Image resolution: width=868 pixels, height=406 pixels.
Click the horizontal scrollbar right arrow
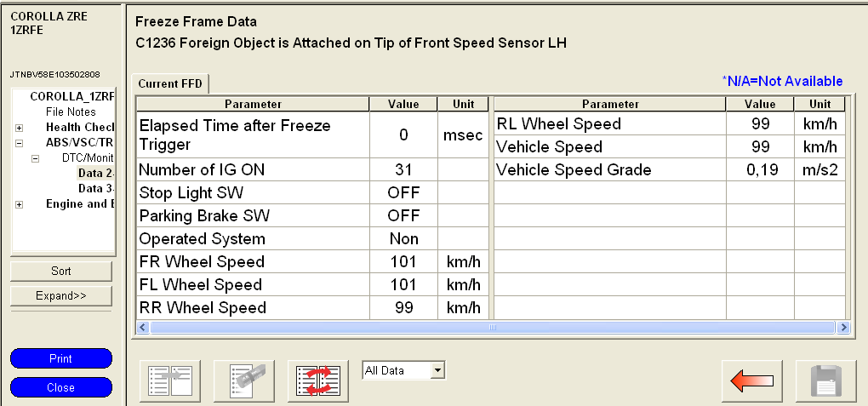coord(843,327)
